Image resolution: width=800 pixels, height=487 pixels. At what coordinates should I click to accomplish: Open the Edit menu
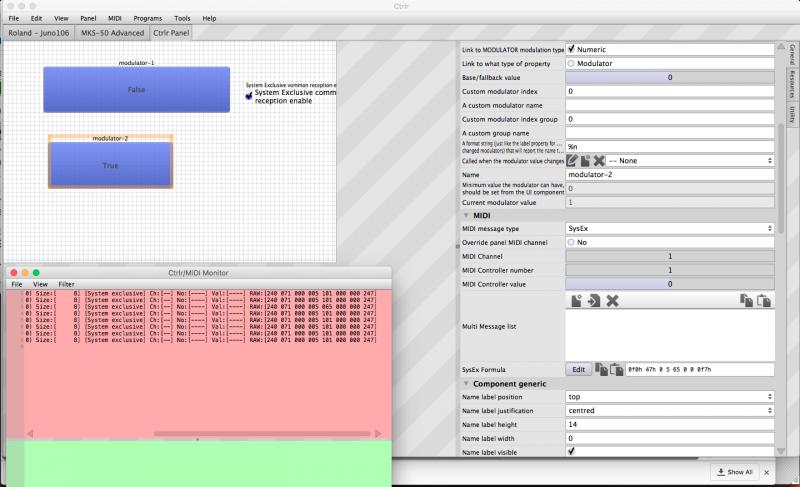pyautogui.click(x=36, y=18)
